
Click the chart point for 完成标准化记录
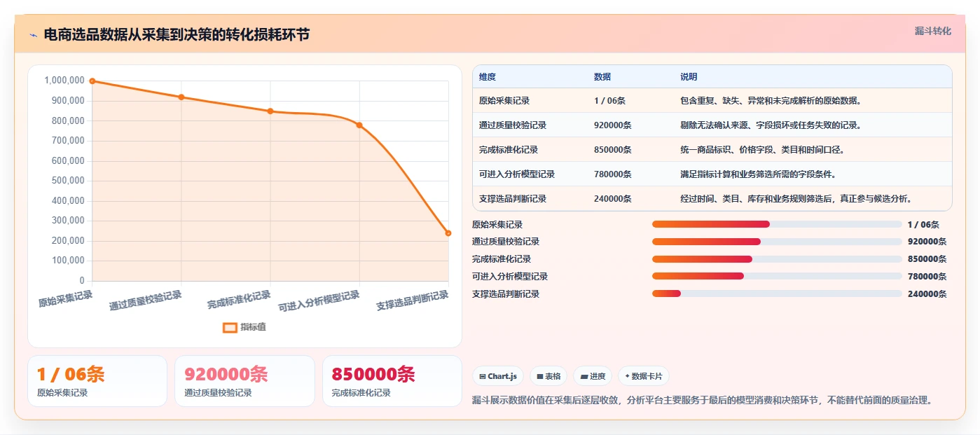pos(270,111)
